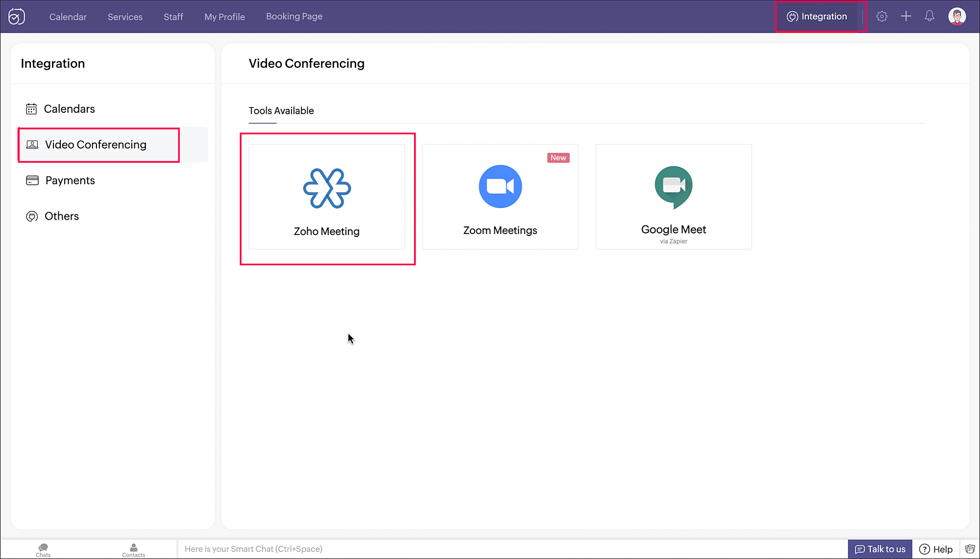
Task: Click the Video Conferencing sidebar icon
Action: (x=32, y=145)
